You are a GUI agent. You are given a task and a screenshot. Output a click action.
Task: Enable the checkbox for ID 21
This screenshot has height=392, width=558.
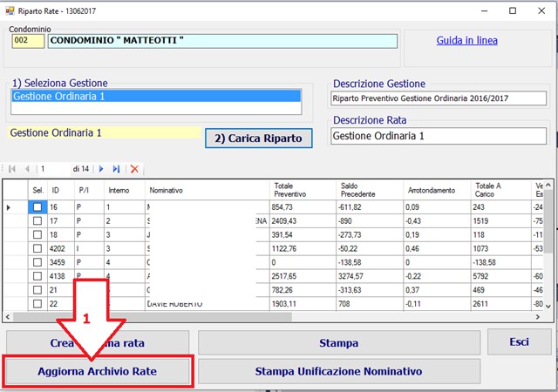click(37, 290)
